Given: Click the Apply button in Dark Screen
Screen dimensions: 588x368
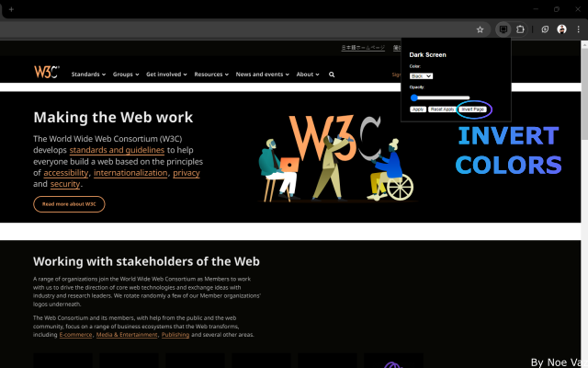Looking at the screenshot, I should coord(418,109).
